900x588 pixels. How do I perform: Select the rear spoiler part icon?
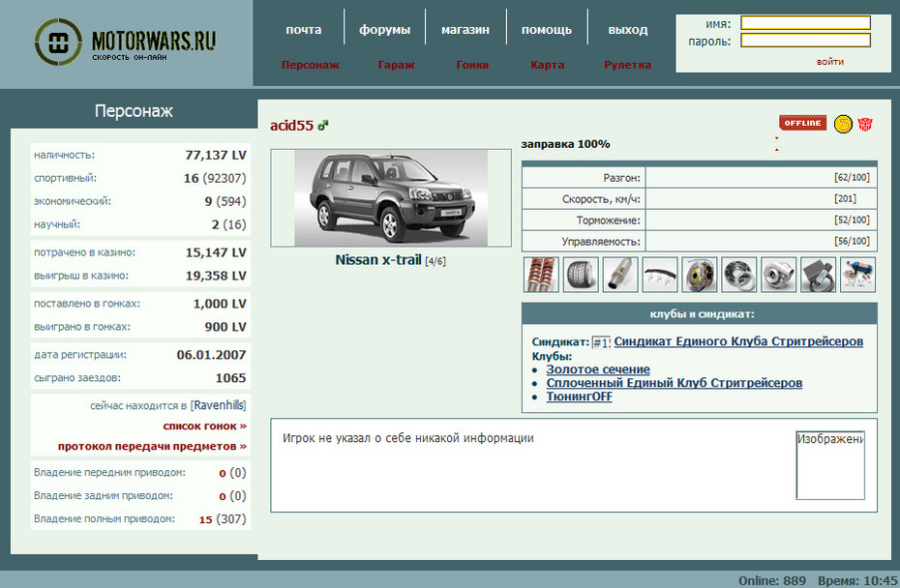point(659,275)
